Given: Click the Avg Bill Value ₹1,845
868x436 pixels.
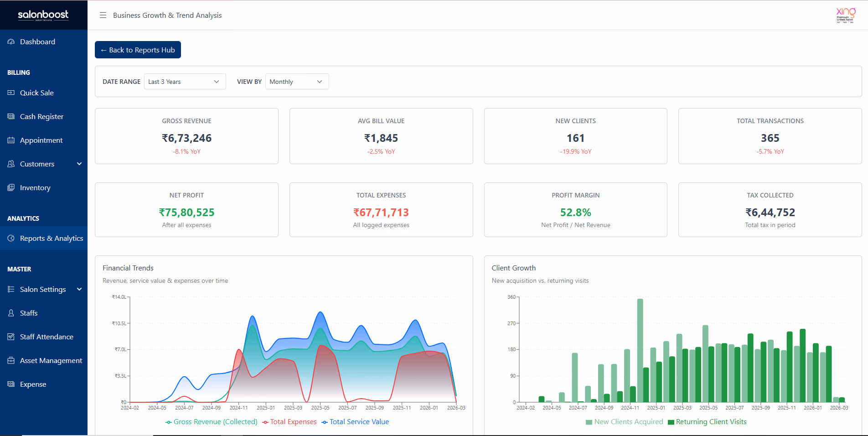Looking at the screenshot, I should click(x=381, y=138).
